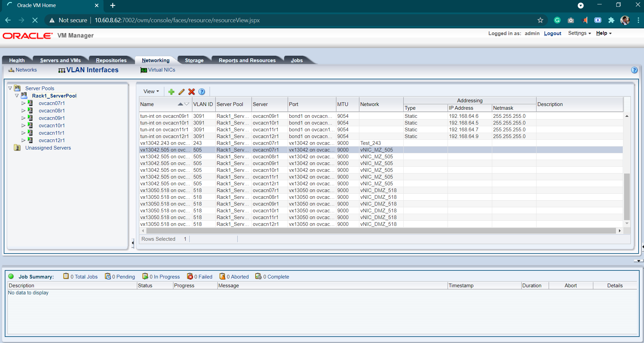The width and height of the screenshot is (644, 343).
Task: Sort Name column descending arrow
Action: click(187, 104)
